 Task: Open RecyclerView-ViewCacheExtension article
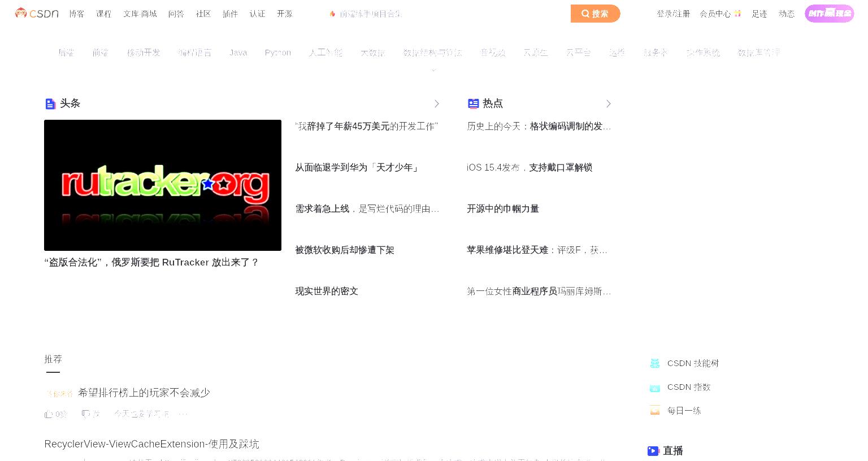[x=151, y=444]
